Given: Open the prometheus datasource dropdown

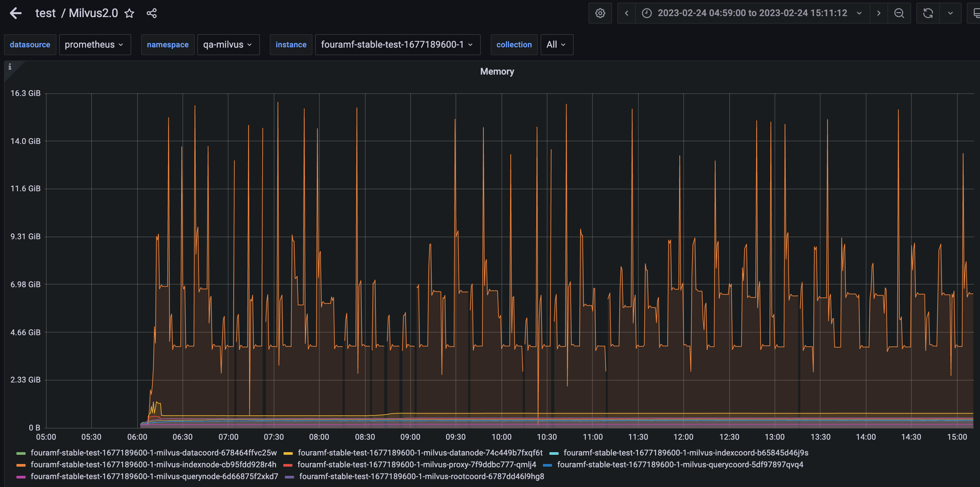Looking at the screenshot, I should pos(95,45).
